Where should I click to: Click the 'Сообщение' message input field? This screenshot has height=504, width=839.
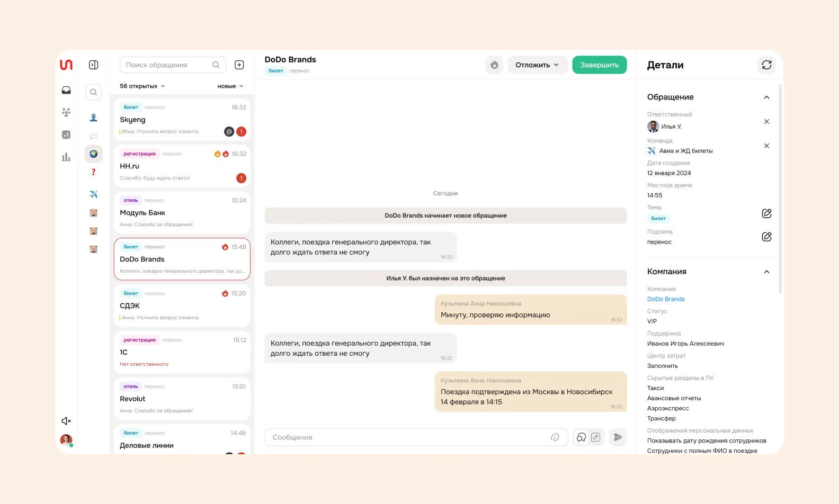pos(416,437)
